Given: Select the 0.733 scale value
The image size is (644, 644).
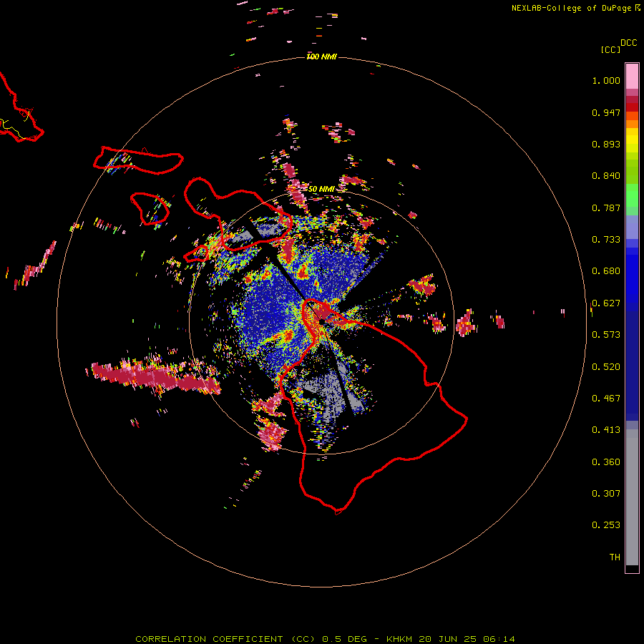Looking at the screenshot, I should 606,240.
